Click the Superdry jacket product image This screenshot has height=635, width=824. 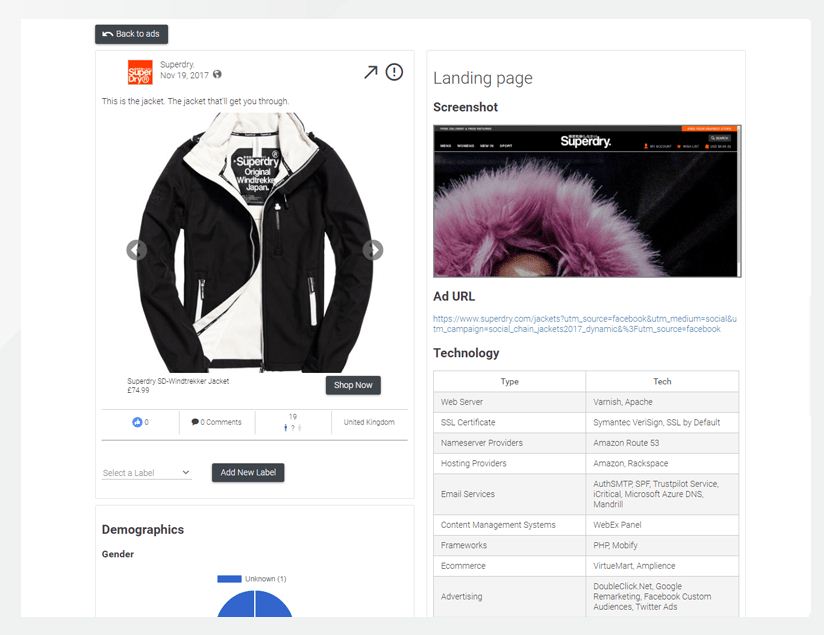tap(255, 243)
